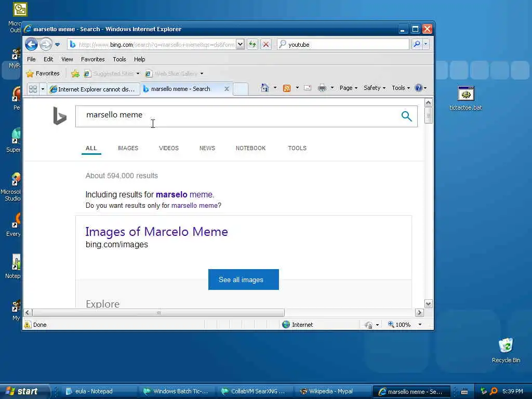Click vertical scrollbar down arrow
The height and width of the screenshot is (399, 532).
coord(428,304)
